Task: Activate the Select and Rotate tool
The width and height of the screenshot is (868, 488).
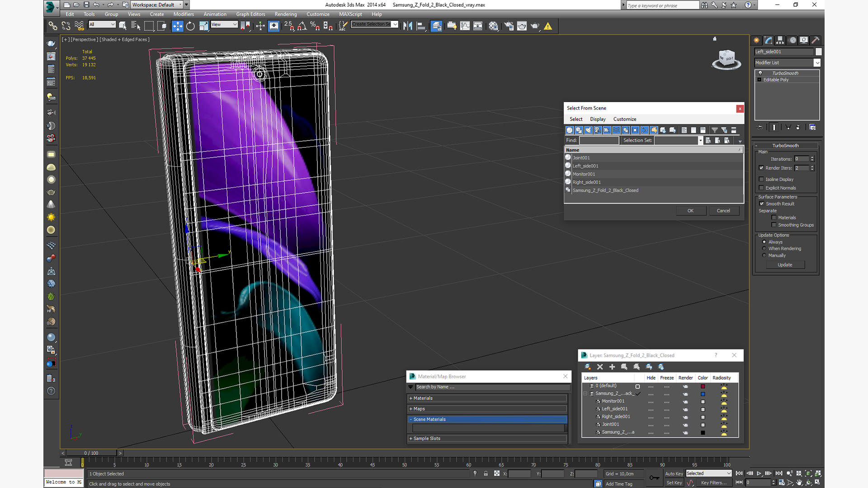Action: coord(190,26)
